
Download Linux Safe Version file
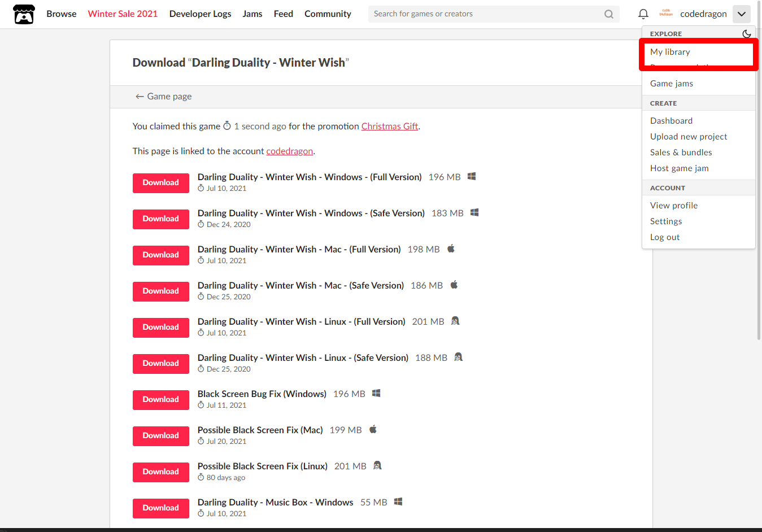click(x=161, y=364)
